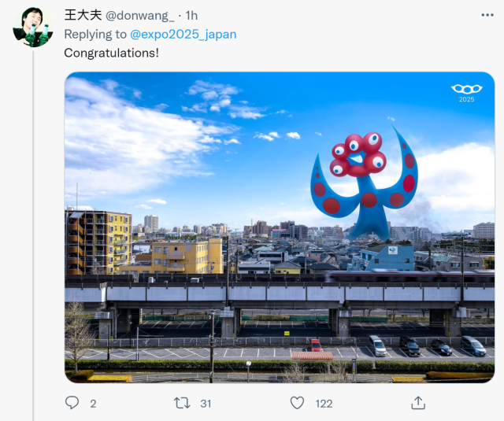Click the thread connector line below avatar

[x=33, y=235]
